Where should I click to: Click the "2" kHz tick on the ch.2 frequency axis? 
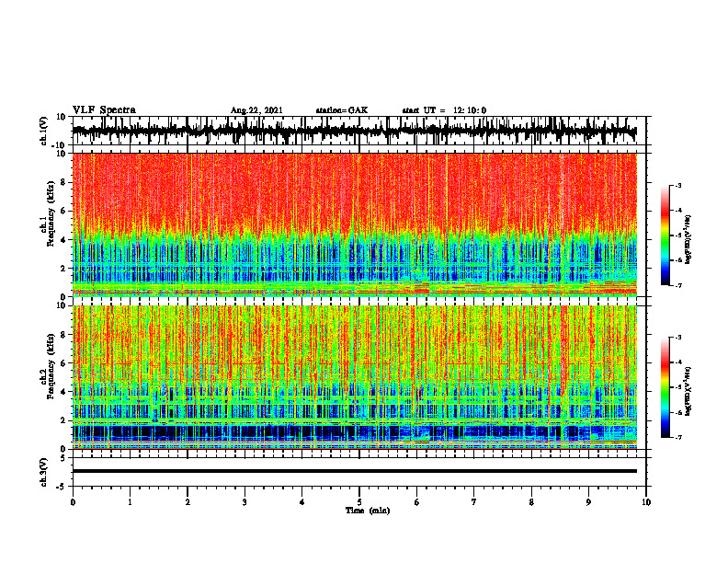point(64,420)
